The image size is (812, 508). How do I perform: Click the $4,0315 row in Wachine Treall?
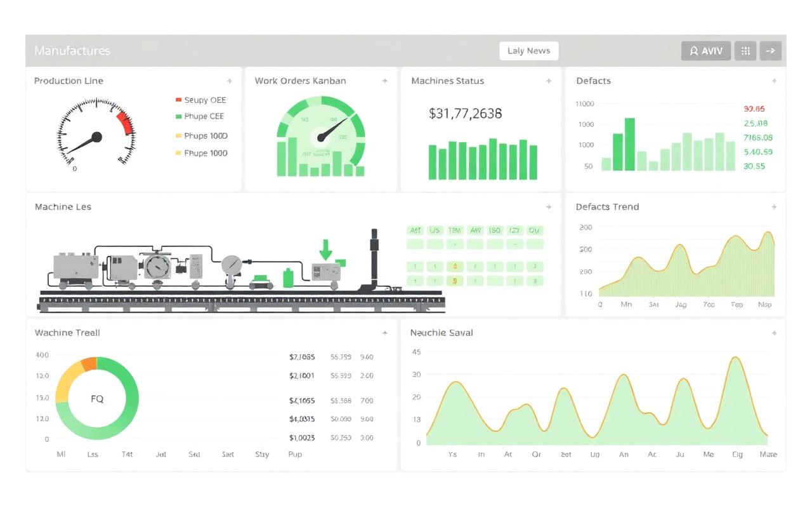[x=331, y=419]
